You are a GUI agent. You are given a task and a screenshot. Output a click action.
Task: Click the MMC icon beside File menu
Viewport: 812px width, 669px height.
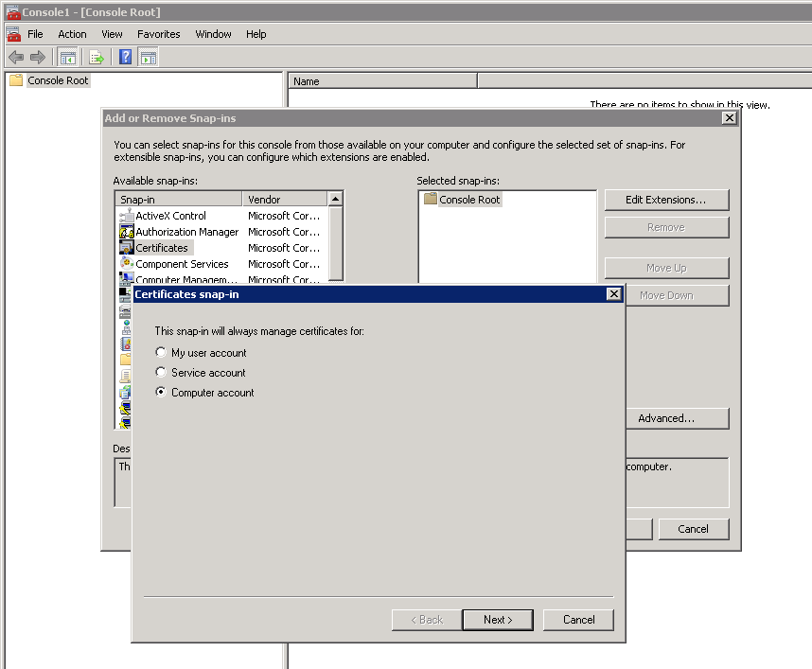click(x=13, y=34)
